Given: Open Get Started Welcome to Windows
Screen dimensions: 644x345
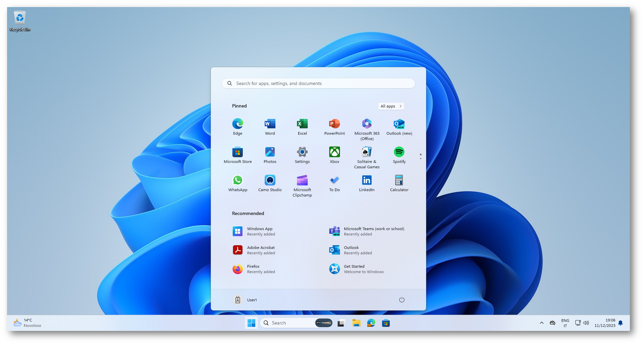Looking at the screenshot, I should click(x=367, y=269).
